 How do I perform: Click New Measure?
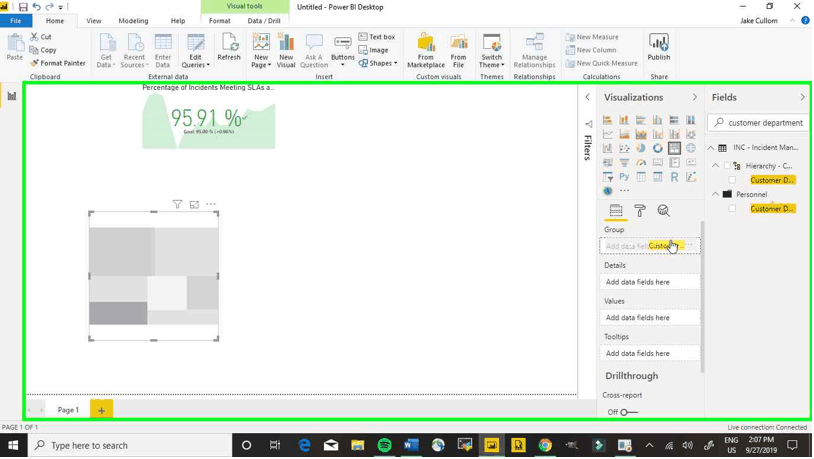(592, 37)
